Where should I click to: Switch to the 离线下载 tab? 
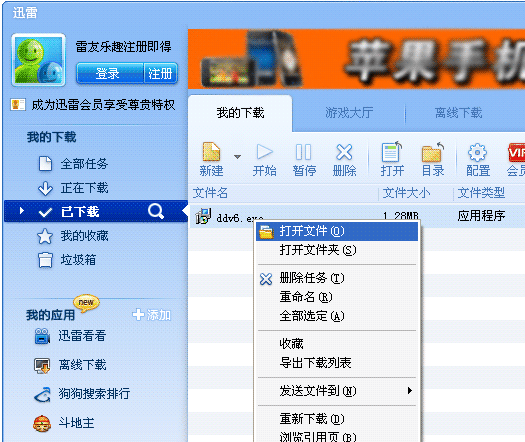[458, 113]
